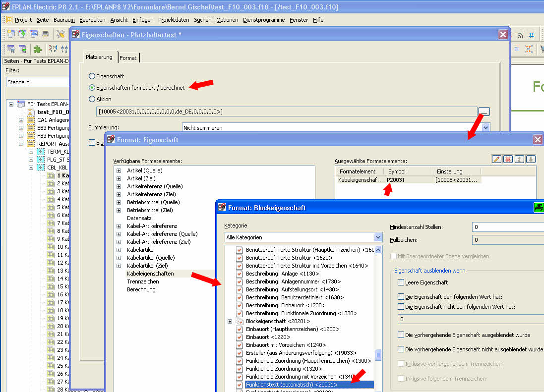Viewport: 544px width, 392px height.
Task: Open the Projekt menu
Action: coord(23,20)
